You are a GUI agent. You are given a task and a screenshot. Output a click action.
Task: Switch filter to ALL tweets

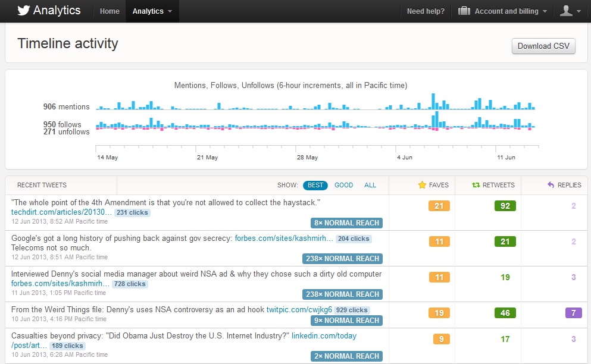pyautogui.click(x=370, y=185)
